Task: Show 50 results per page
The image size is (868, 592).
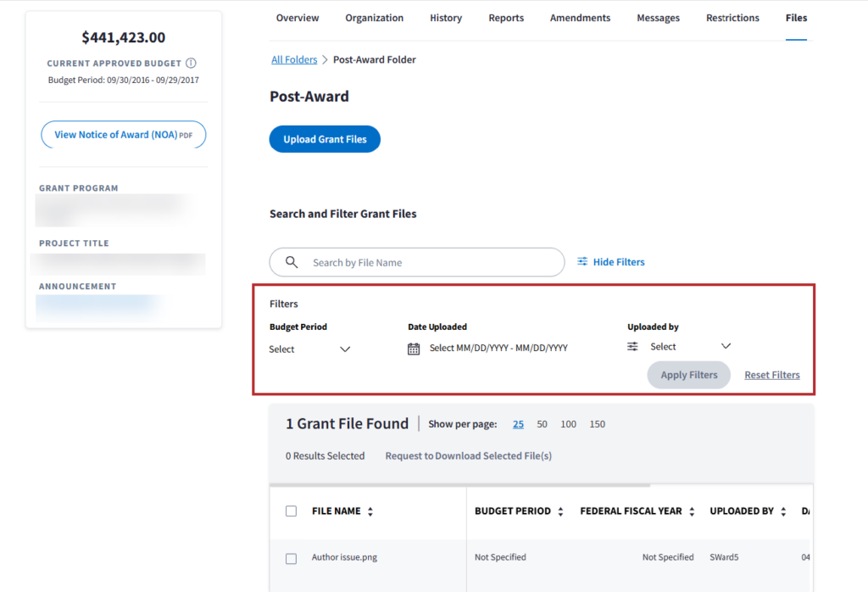Action: [x=542, y=424]
